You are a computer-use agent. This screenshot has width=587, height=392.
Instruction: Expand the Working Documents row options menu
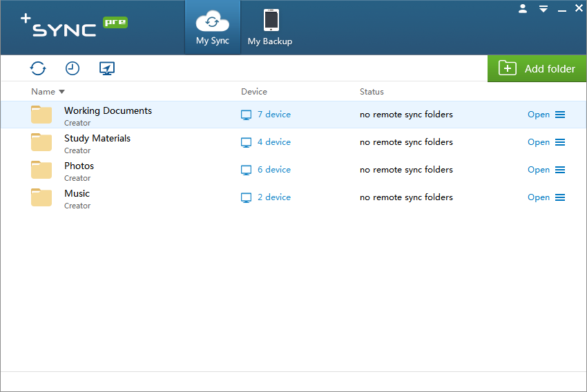point(560,115)
